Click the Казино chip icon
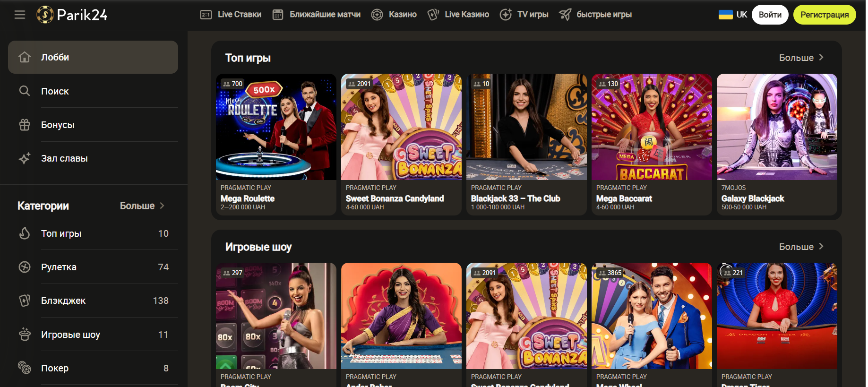 click(x=377, y=15)
